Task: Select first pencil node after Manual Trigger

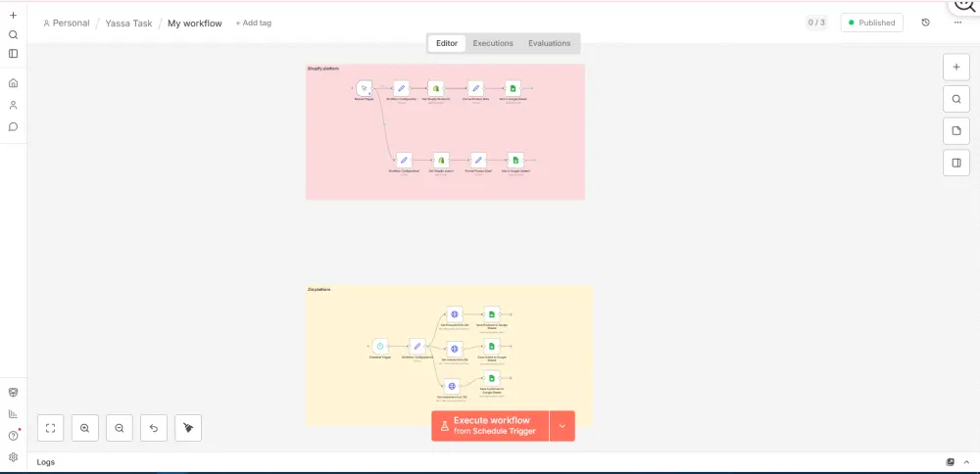Action: pos(401,88)
